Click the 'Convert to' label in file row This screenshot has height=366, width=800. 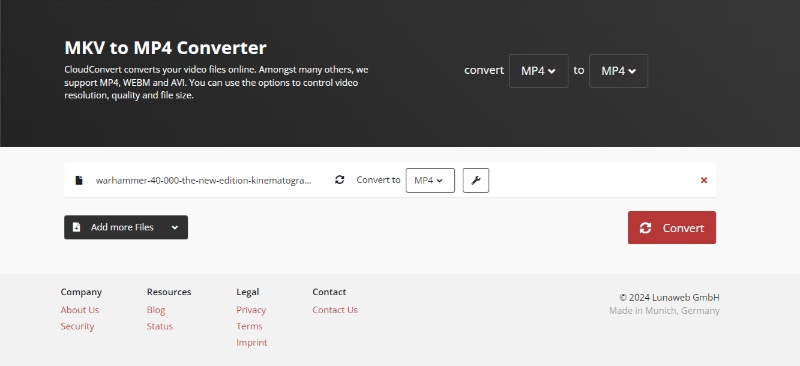tap(378, 180)
